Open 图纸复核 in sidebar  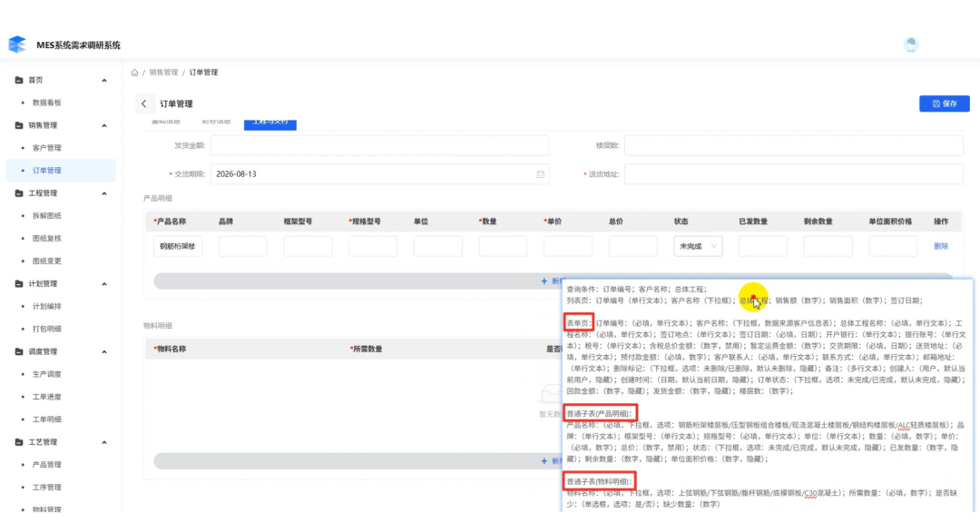pos(47,239)
